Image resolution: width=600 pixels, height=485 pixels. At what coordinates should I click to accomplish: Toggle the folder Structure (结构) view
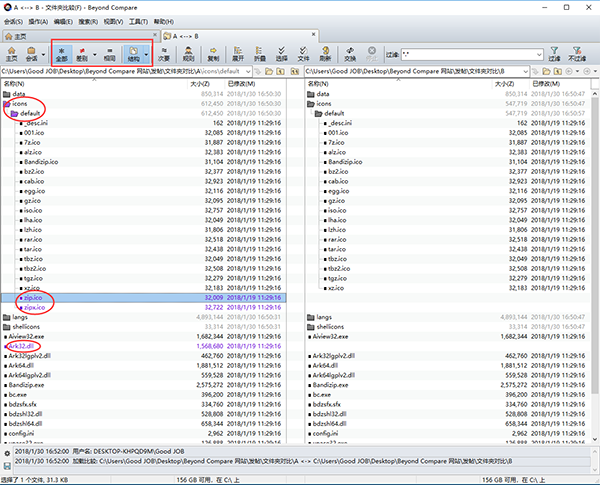click(133, 54)
